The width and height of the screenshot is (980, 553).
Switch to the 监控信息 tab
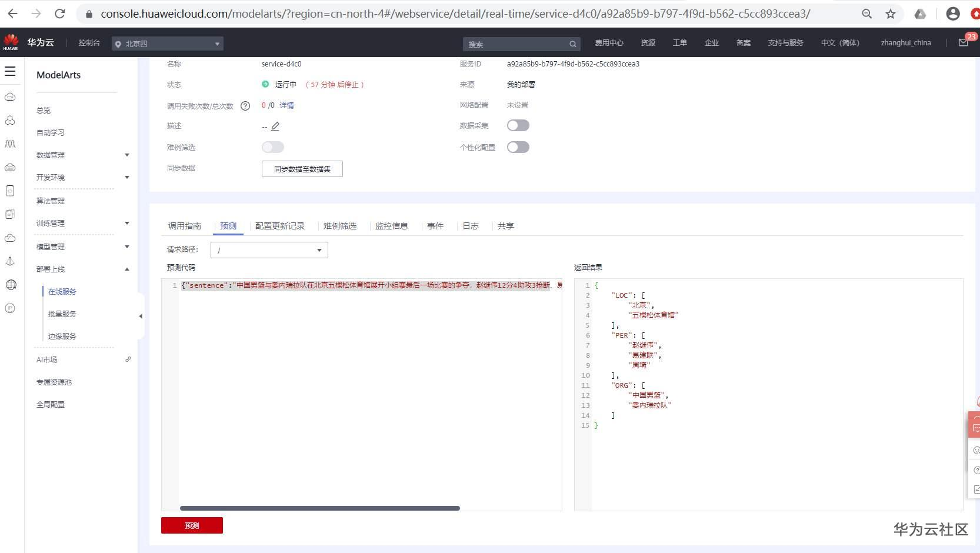pos(392,226)
